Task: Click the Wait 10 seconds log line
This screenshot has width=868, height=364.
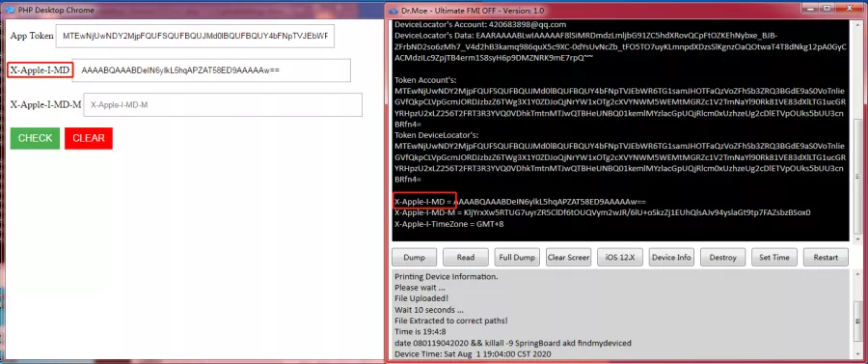Action: 429,310
